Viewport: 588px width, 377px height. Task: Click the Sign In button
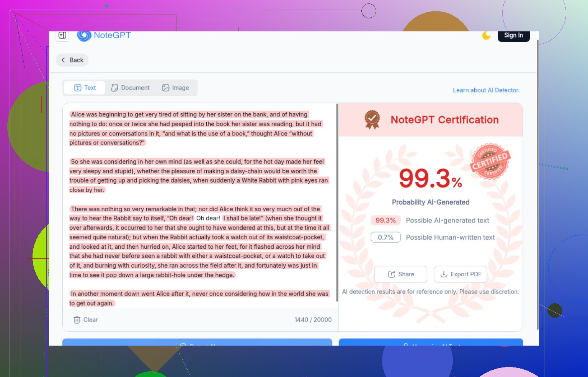[x=513, y=36]
